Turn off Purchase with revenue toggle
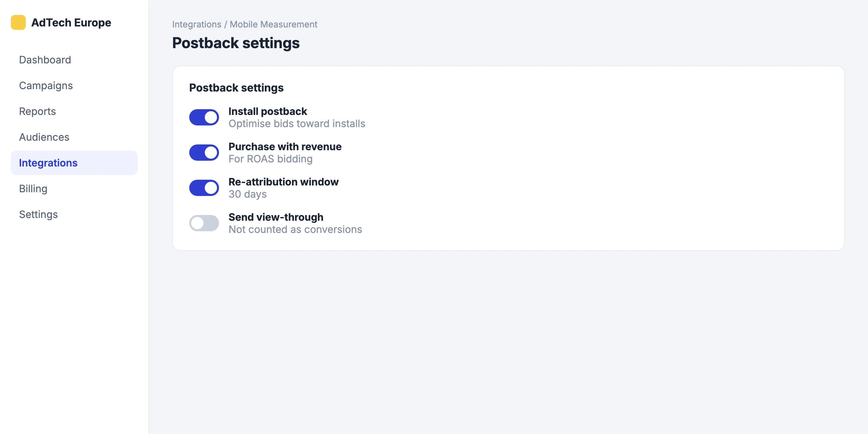 pos(204,153)
